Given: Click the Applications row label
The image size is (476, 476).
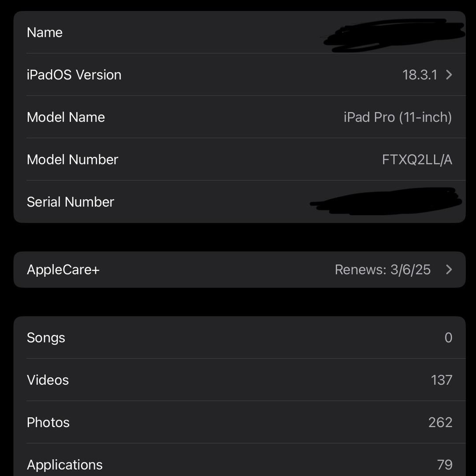Looking at the screenshot, I should 64,465.
